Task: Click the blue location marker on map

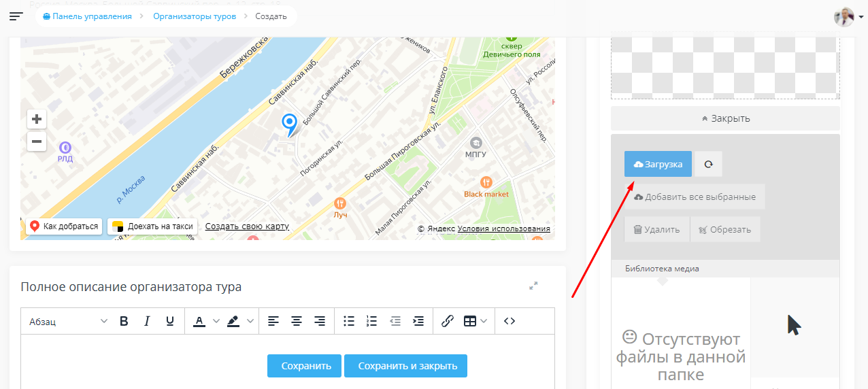Action: click(x=290, y=124)
